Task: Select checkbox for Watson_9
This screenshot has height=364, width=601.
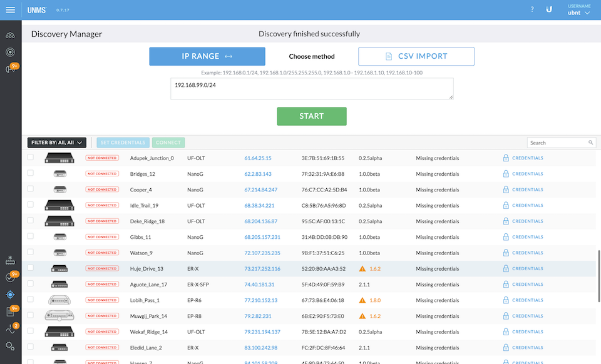Action: [x=30, y=252]
